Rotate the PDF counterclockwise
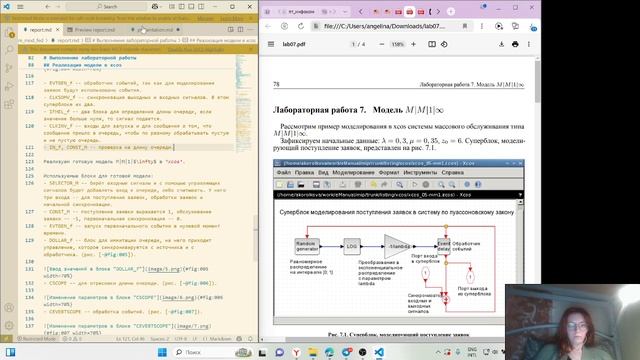Image resolution: width=640 pixels, height=360 pixels. pyautogui.click(x=444, y=44)
